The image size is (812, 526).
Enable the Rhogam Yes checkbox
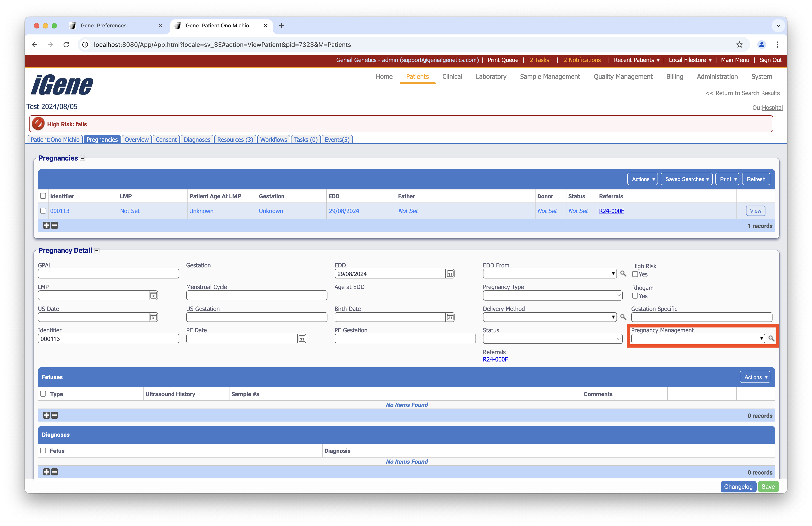click(x=635, y=296)
